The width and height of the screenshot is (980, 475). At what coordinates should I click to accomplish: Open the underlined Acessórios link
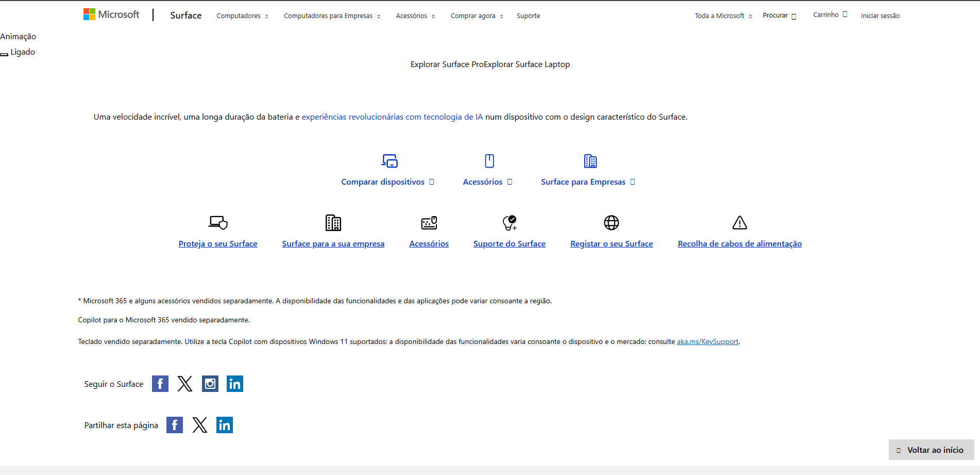429,244
